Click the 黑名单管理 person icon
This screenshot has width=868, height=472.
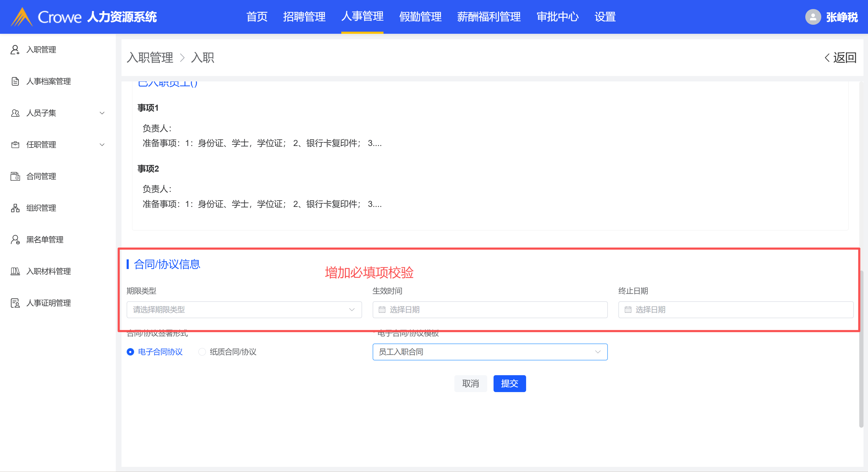(15, 240)
